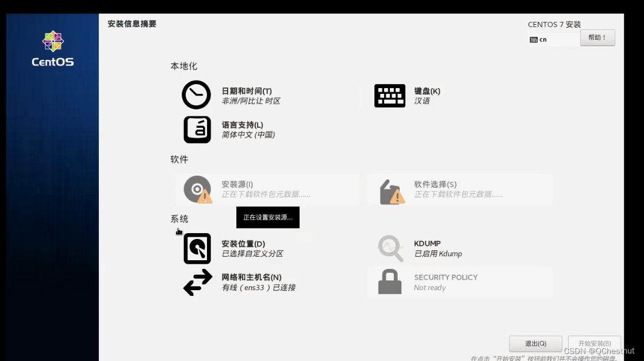Viewport: 644px width, 361px height.
Task: Open the Network & Hostname arrows icon
Action: click(x=198, y=283)
